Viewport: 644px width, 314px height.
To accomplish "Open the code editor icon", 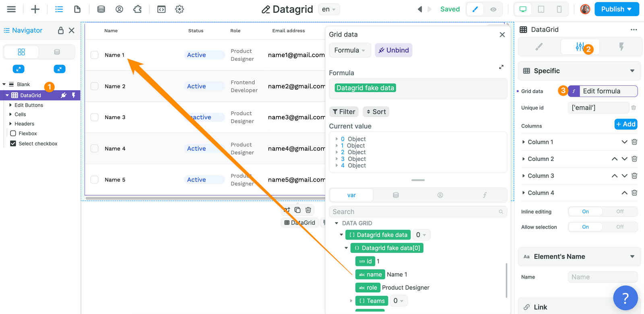I will pyautogui.click(x=161, y=9).
